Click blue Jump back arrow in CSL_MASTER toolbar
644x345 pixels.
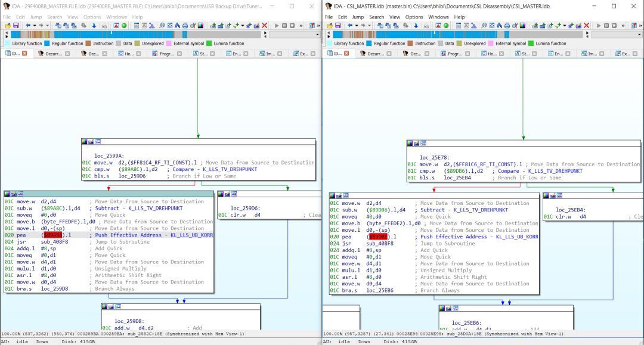pyautogui.click(x=350, y=26)
